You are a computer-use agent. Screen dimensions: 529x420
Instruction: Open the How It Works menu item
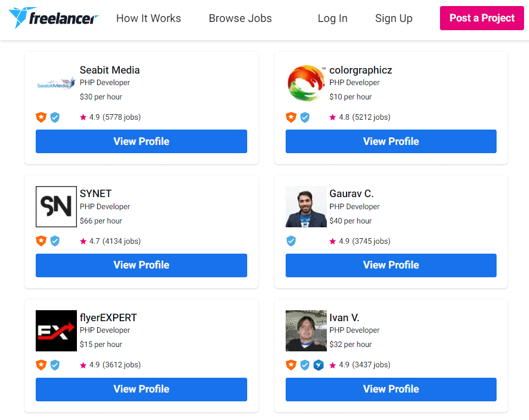pos(148,18)
